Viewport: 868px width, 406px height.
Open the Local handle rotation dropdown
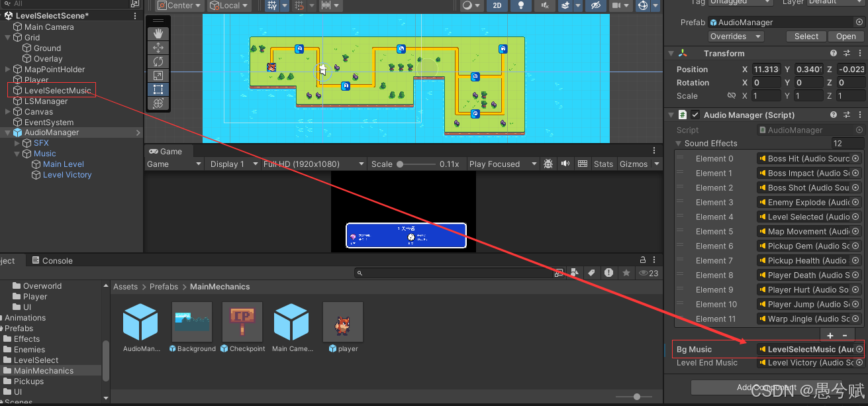click(229, 5)
